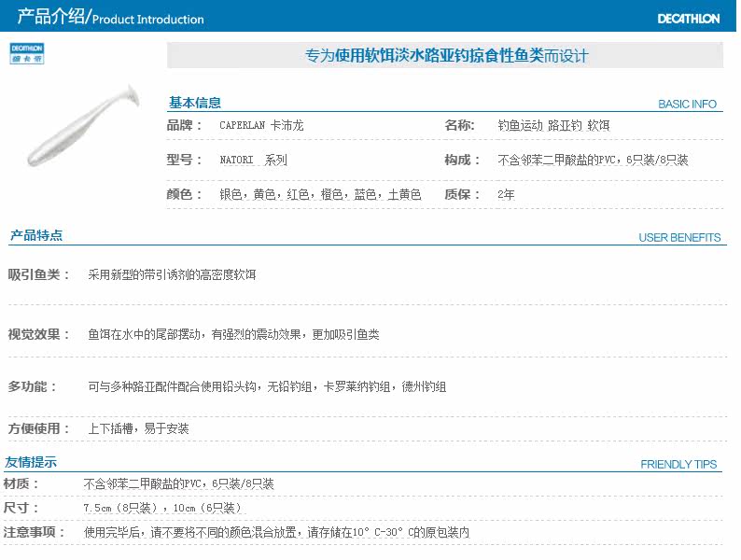Click the DECATHLON logo in header
The image size is (741, 560).
pos(689,19)
